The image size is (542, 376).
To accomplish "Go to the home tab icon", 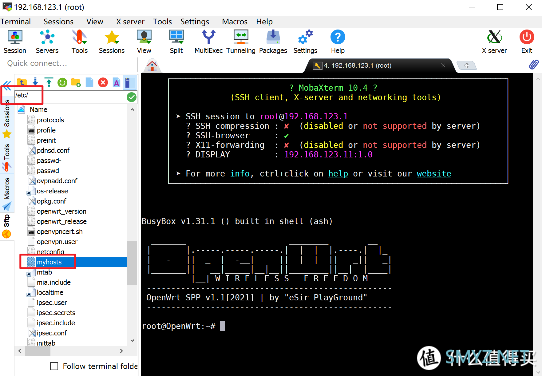I will 152,65.
